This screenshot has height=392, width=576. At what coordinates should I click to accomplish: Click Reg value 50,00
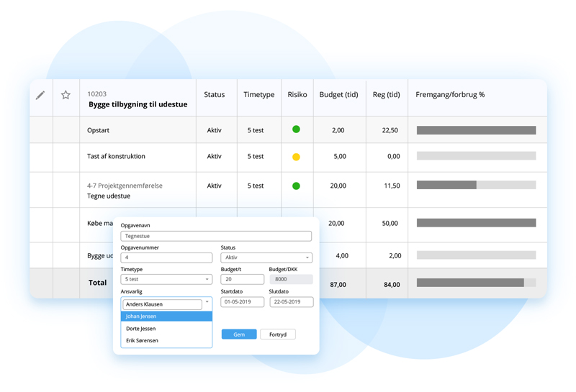pyautogui.click(x=390, y=223)
